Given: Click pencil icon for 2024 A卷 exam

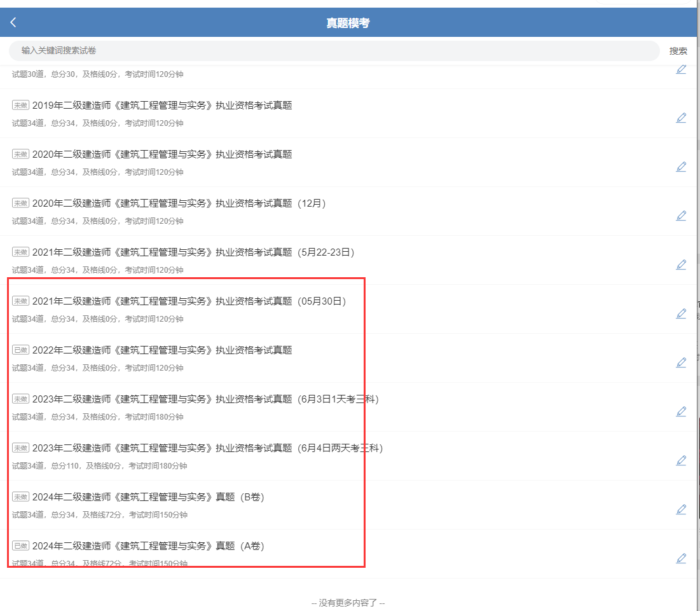Looking at the screenshot, I should (x=681, y=559).
